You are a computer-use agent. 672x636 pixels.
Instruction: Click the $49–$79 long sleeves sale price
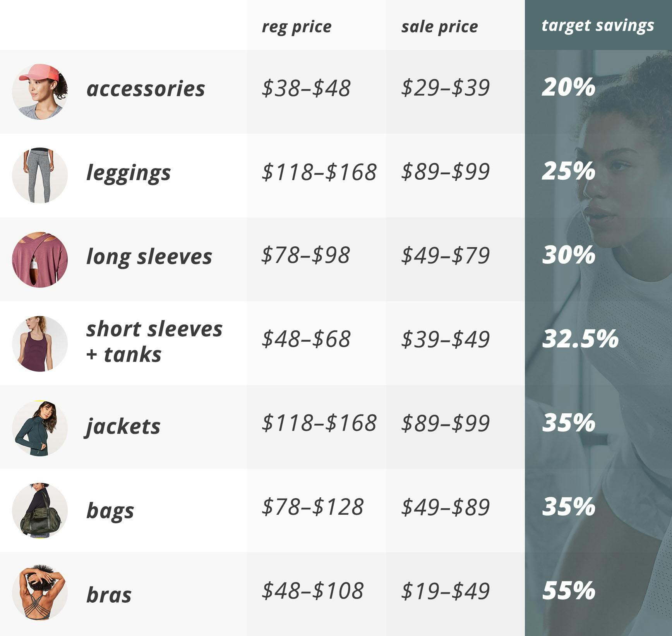(x=445, y=255)
